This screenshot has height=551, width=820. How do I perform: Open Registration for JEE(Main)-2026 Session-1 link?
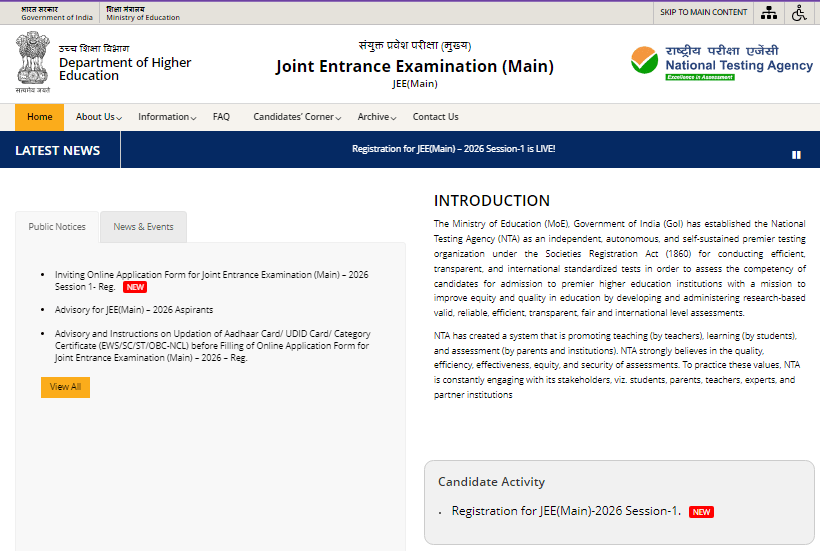(566, 511)
